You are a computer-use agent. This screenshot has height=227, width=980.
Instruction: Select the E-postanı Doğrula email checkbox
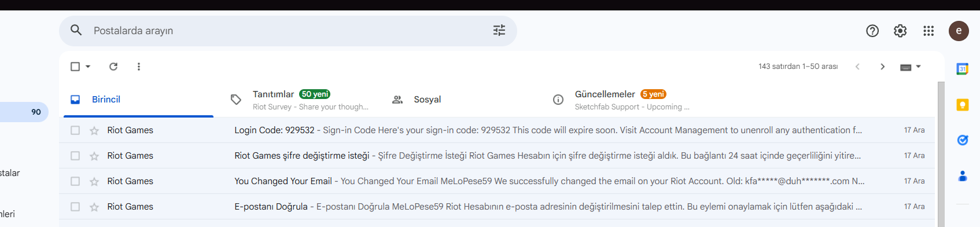coord(75,207)
